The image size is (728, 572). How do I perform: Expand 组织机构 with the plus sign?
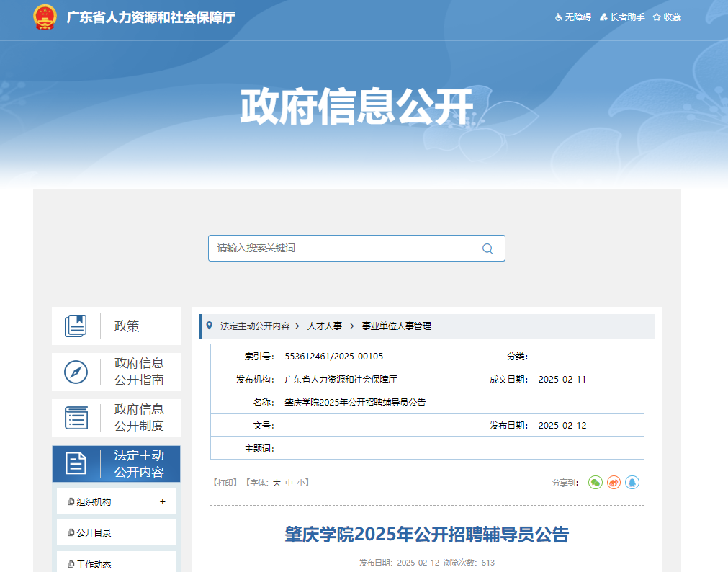coord(163,501)
